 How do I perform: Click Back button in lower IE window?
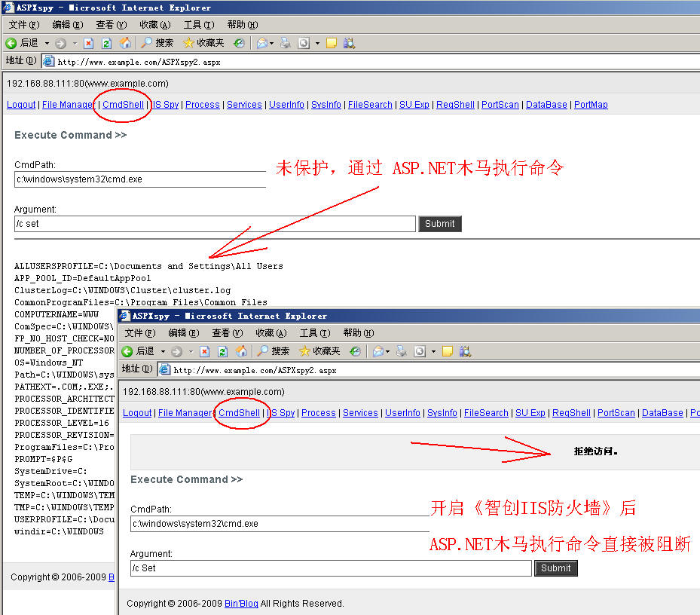(x=138, y=351)
